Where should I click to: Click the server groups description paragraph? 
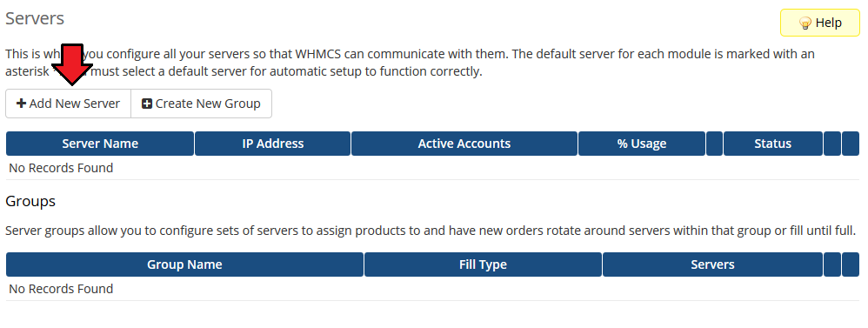pyautogui.click(x=431, y=231)
